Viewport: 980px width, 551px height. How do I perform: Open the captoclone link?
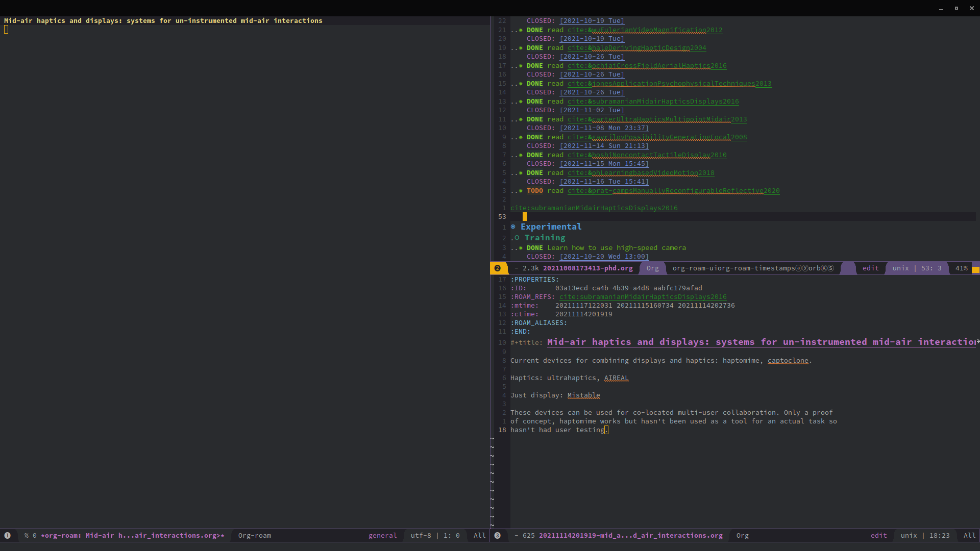pos(788,361)
